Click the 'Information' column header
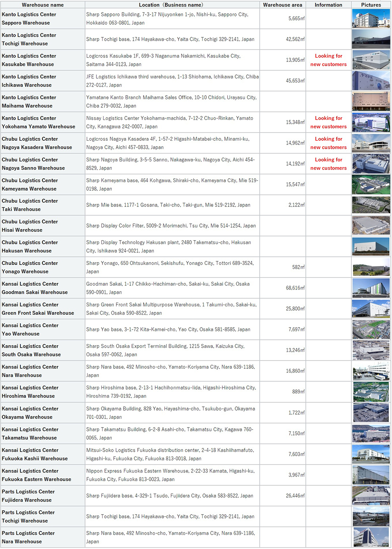 tap(328, 5)
